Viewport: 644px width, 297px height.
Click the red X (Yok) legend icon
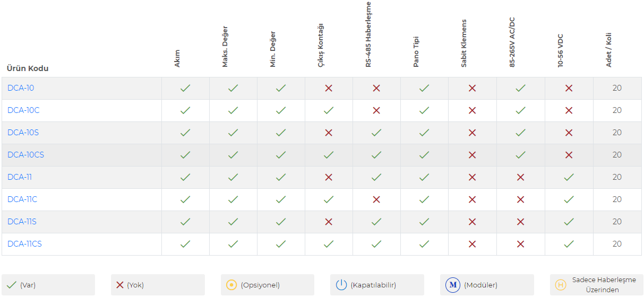point(120,285)
